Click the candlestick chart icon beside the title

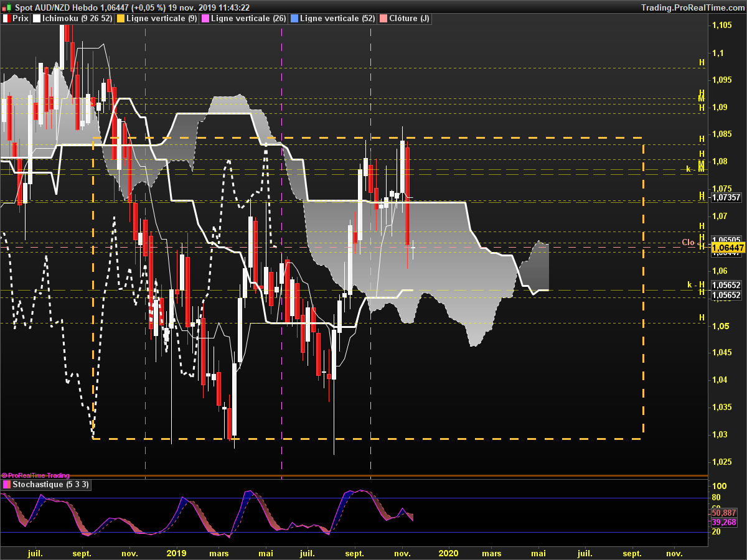(x=7, y=7)
